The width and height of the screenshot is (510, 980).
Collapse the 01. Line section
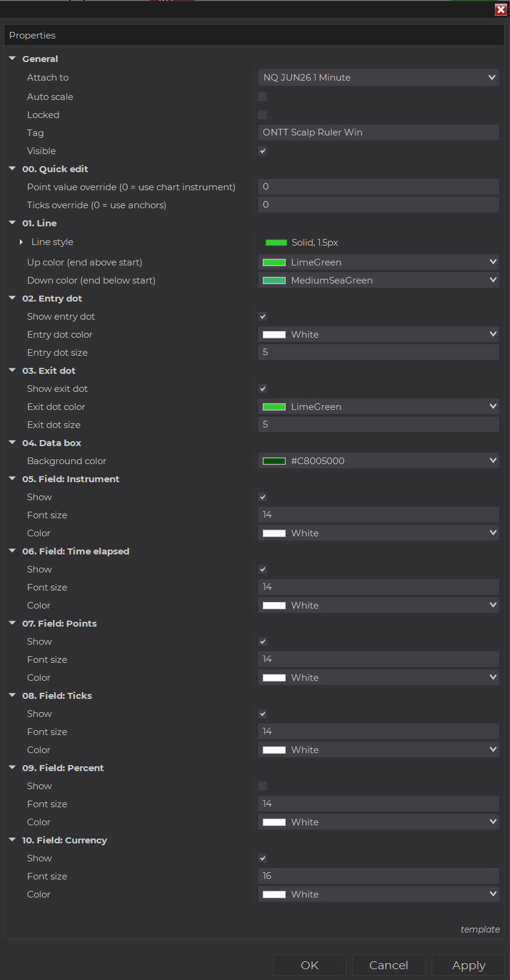click(12, 223)
